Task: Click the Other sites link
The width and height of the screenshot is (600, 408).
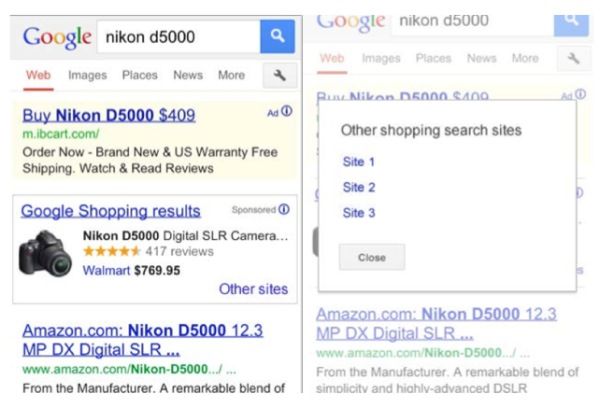Action: point(253,290)
